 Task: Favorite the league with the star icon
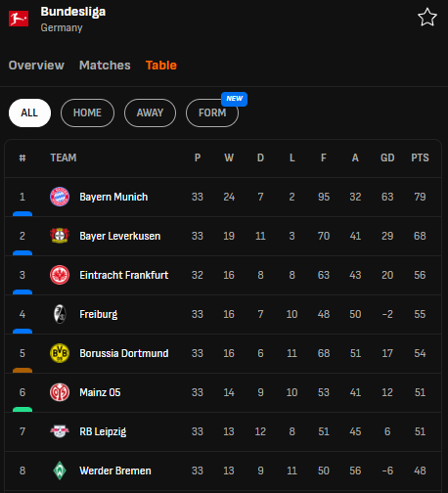(x=427, y=18)
